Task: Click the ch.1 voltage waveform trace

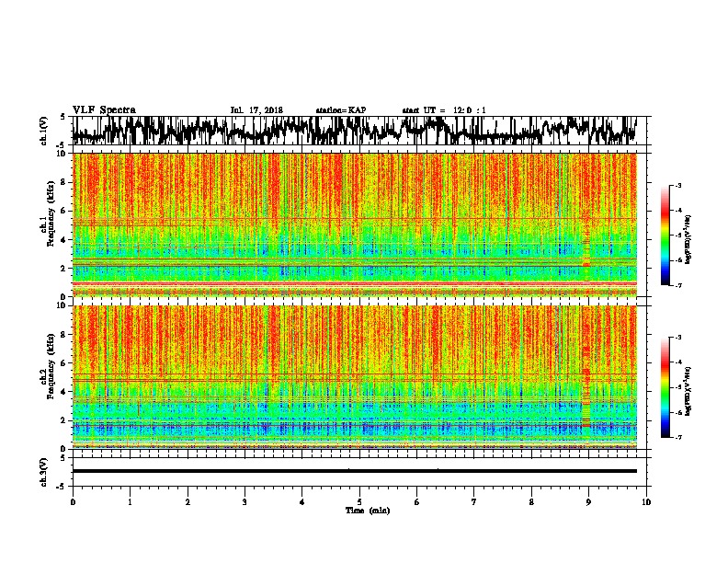Action: coord(354,131)
